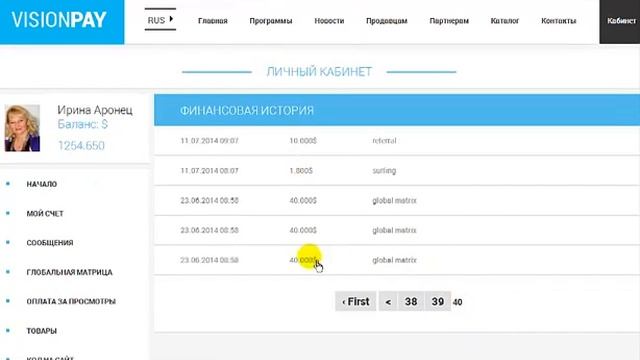Go to page 38
The image size is (640, 360).
coord(411,301)
